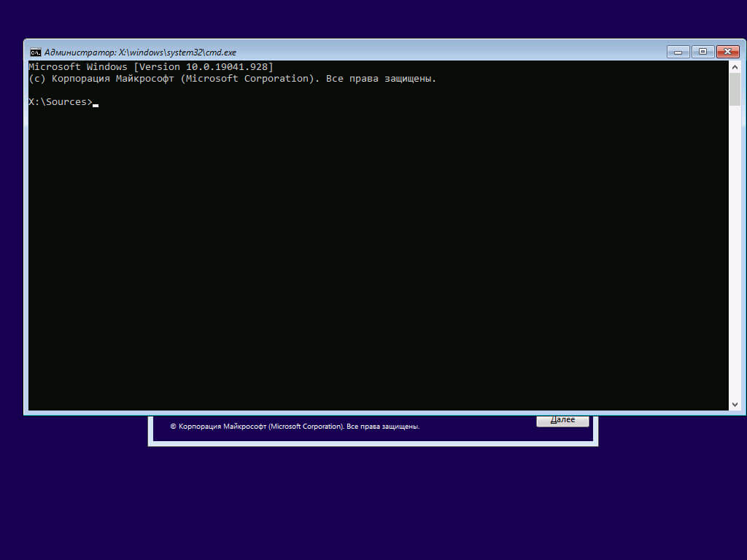This screenshot has height=560, width=747.
Task: Click the blinking cursor after the prompt
Action: tap(96, 105)
